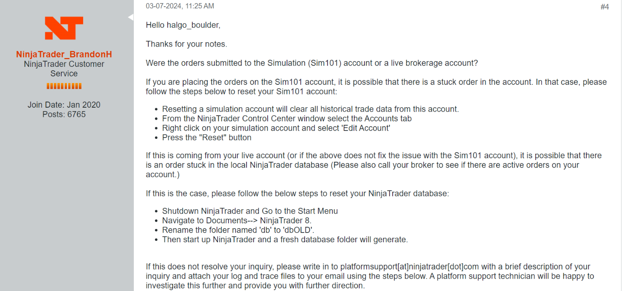Click the post timestamp 03-07-2024, 11:25 AM
This screenshot has height=291, width=644.
[180, 6]
